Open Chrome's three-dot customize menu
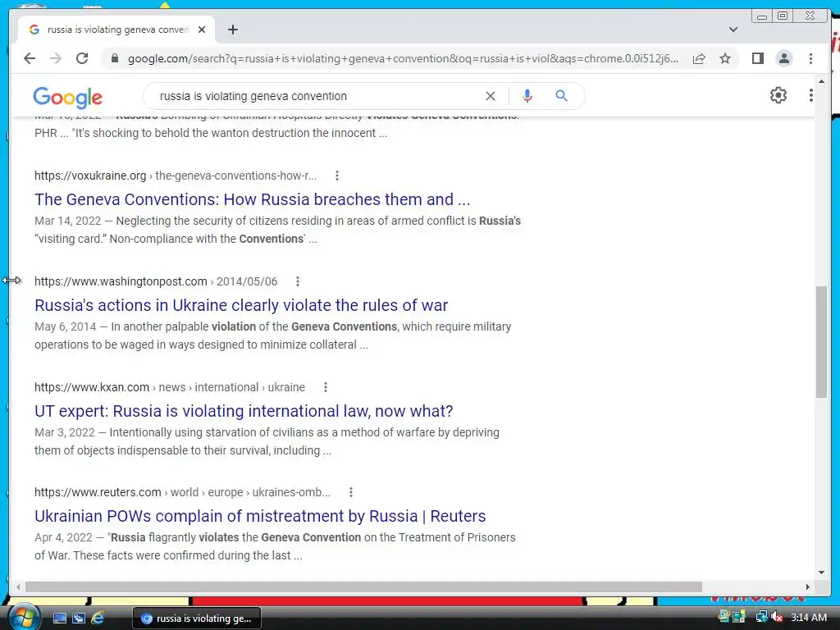The height and width of the screenshot is (630, 840). tap(810, 58)
